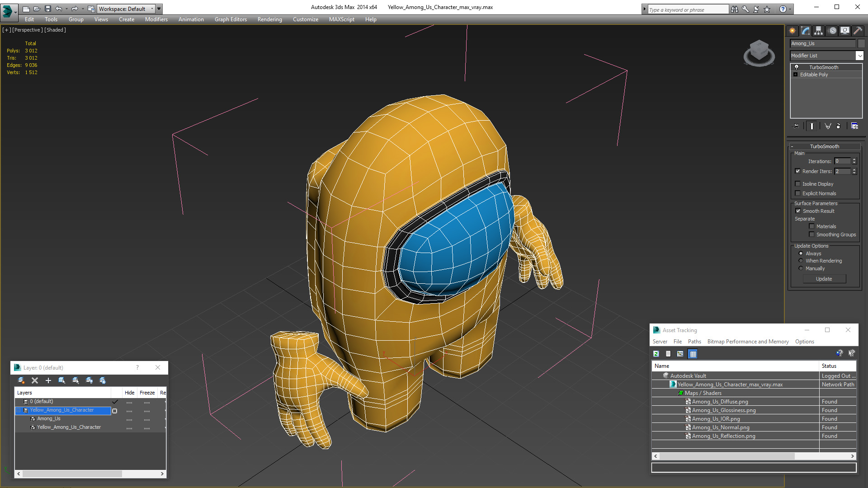Switch to the Hierarchy command panel tab

[x=818, y=31]
